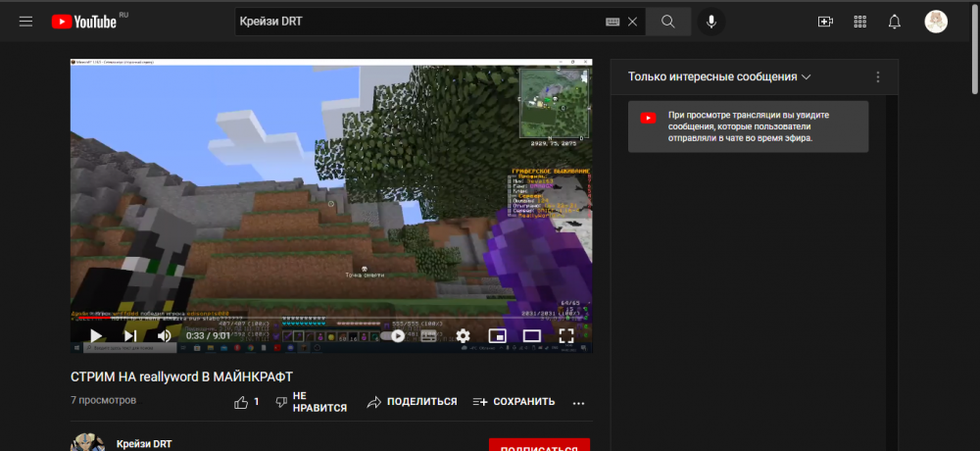Switch to the miniplayer
Viewport: 980px width, 451px height.
[x=498, y=336]
